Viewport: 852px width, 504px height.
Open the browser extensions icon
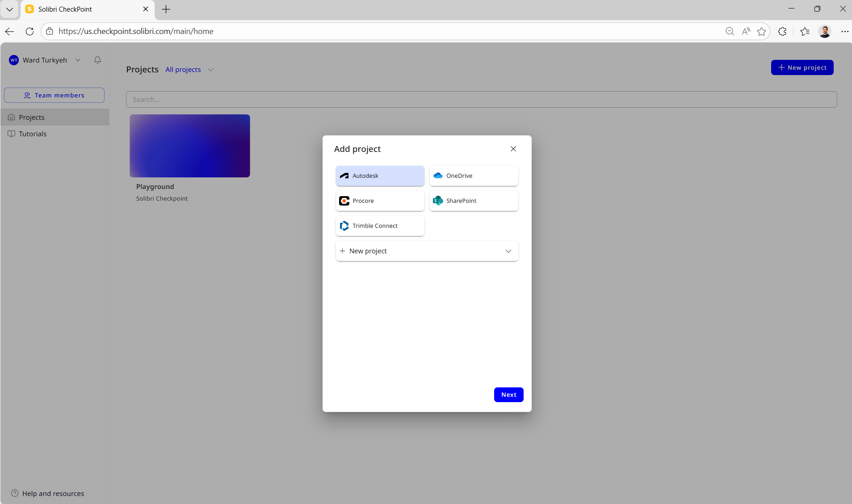tap(782, 31)
